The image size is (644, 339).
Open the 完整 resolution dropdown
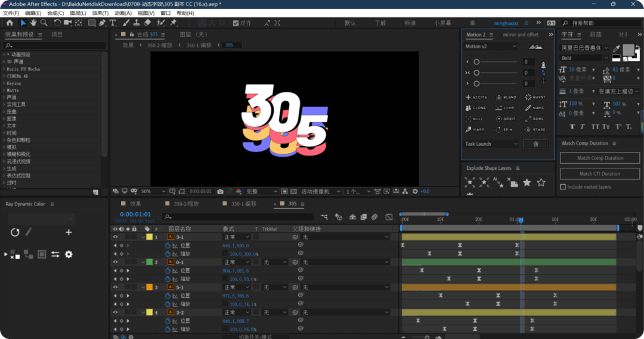click(262, 192)
